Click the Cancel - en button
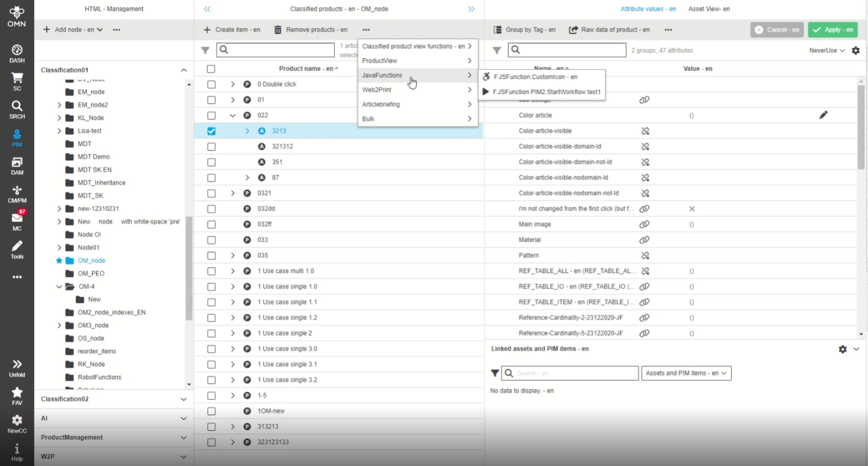 tap(778, 29)
